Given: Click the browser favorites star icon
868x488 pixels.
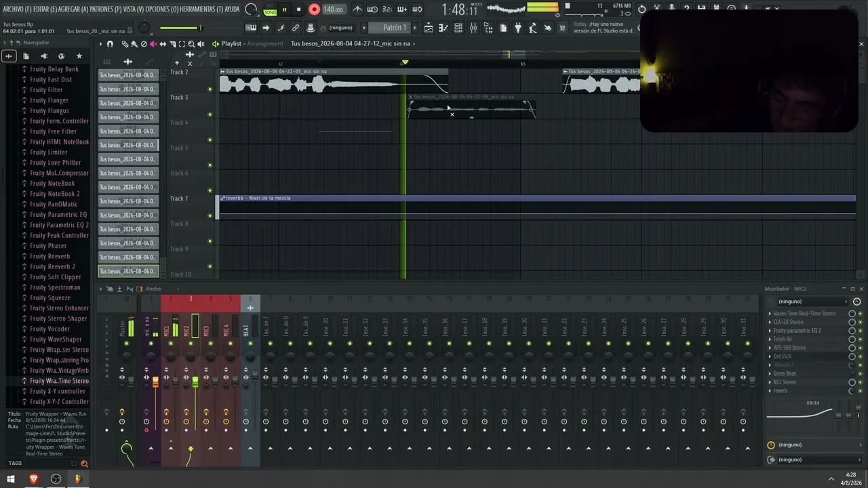Looking at the screenshot, I should tap(79, 56).
